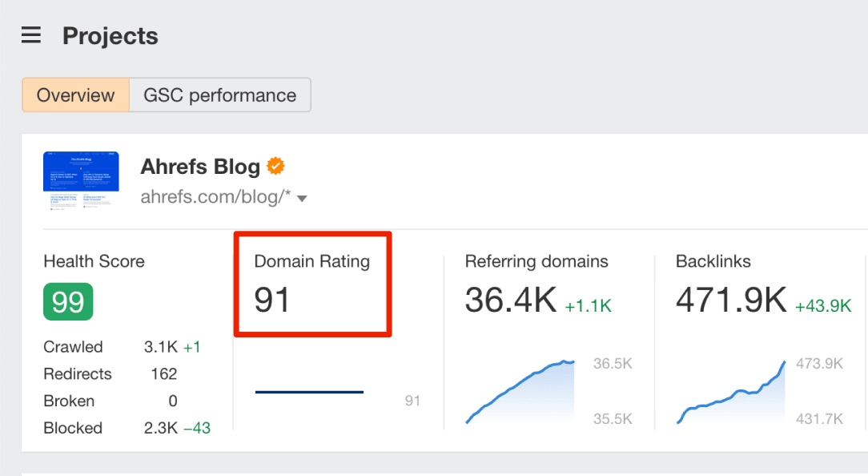Screen dimensions: 868x476
Task: Open the Domain Rating value 91
Action: click(272, 299)
